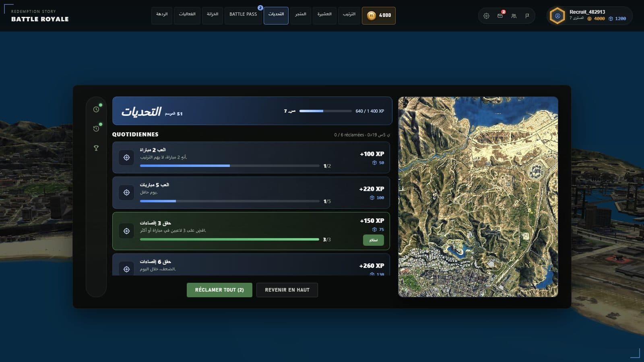Click the 1/5 progress bar

tap(229, 201)
